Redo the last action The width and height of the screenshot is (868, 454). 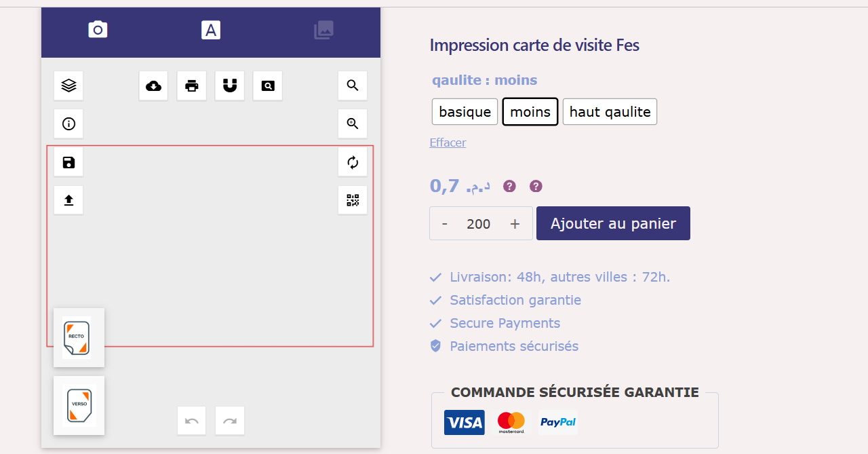coord(230,421)
